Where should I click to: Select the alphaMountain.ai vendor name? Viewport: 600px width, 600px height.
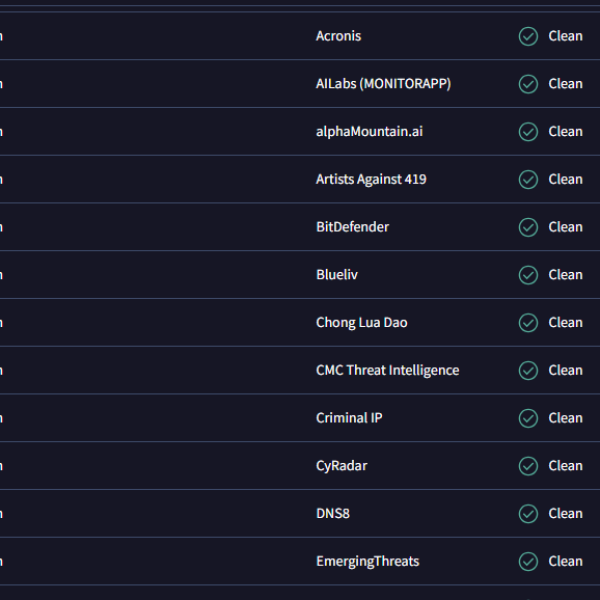pos(362,132)
